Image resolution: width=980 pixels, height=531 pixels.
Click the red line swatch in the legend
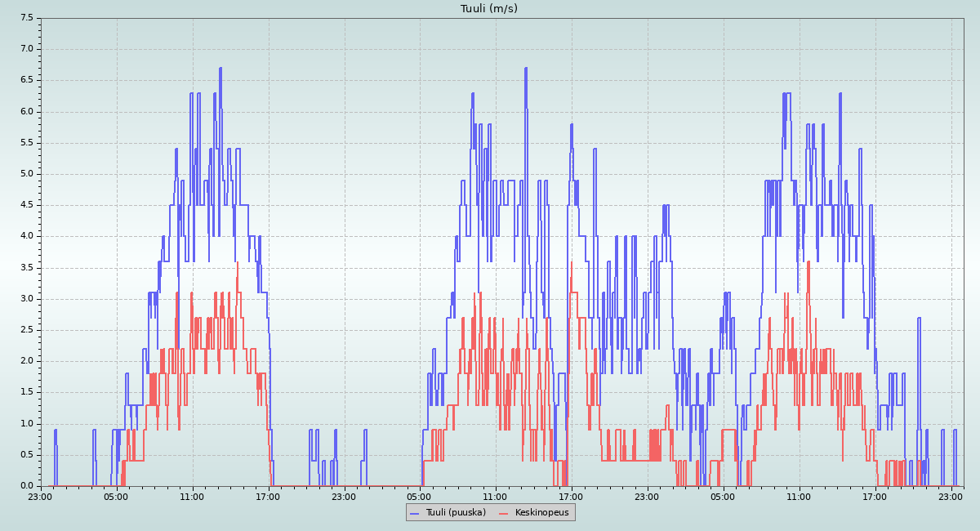click(x=503, y=512)
